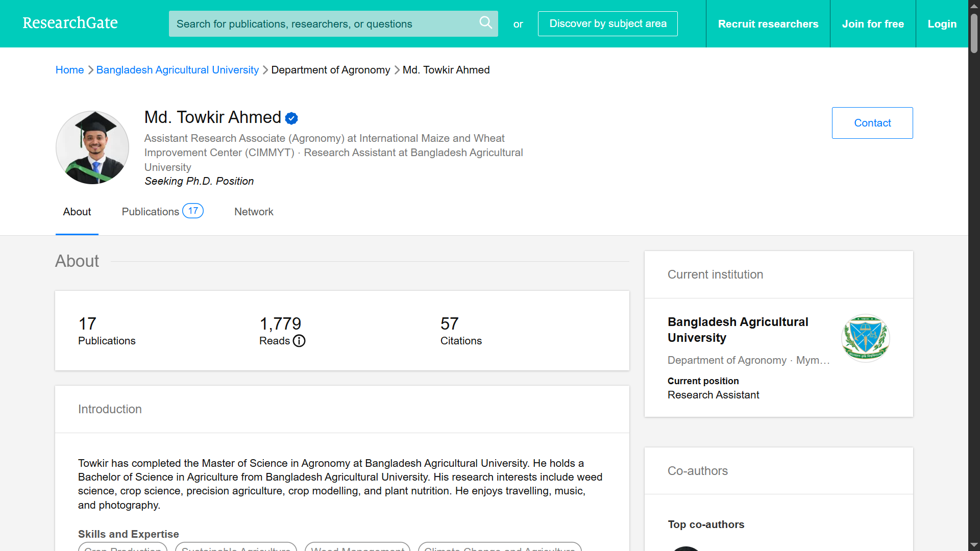Screen dimensions: 980x551
Task: Click the search magnifier icon
Action: pos(485,22)
